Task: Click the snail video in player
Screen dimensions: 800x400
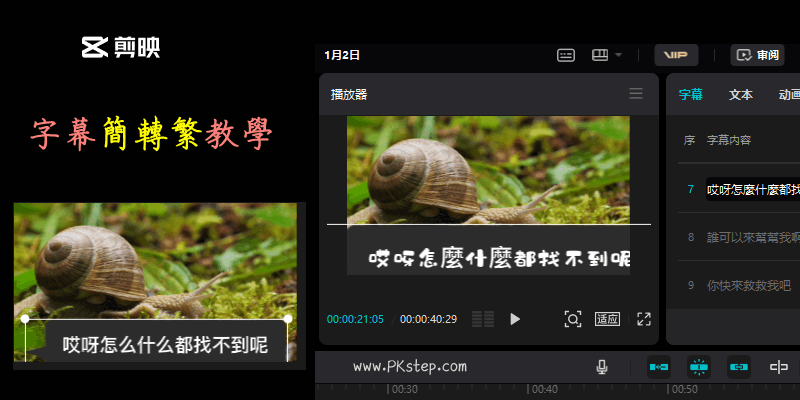Action: coord(488,170)
